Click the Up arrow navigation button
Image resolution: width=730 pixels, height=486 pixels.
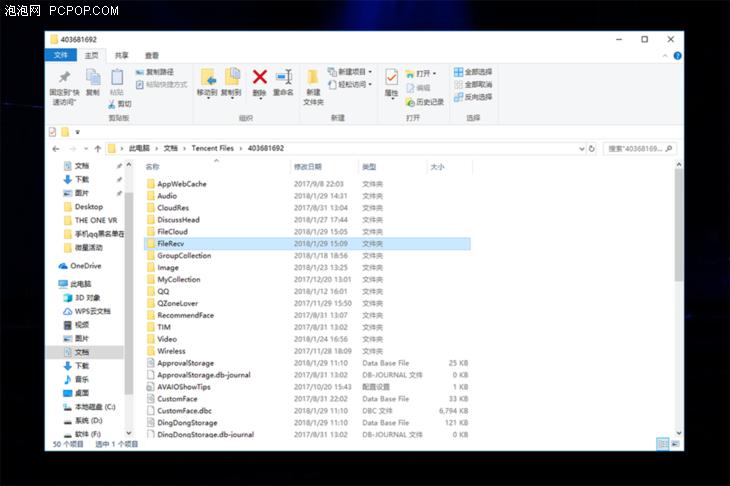pos(97,148)
